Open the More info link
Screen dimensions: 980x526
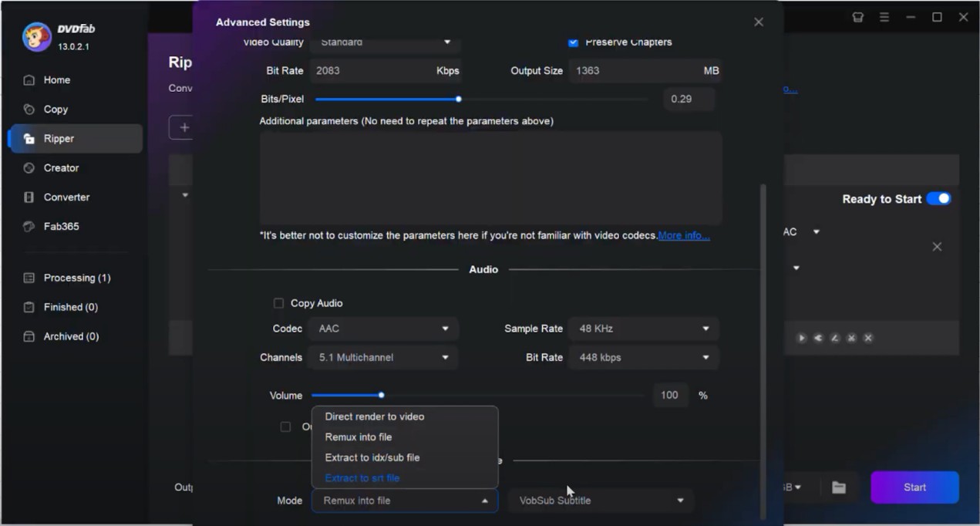[x=683, y=236]
